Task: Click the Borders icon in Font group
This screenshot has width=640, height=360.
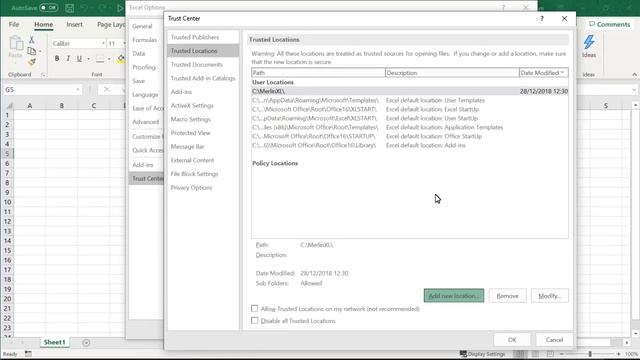Action: pos(100,59)
